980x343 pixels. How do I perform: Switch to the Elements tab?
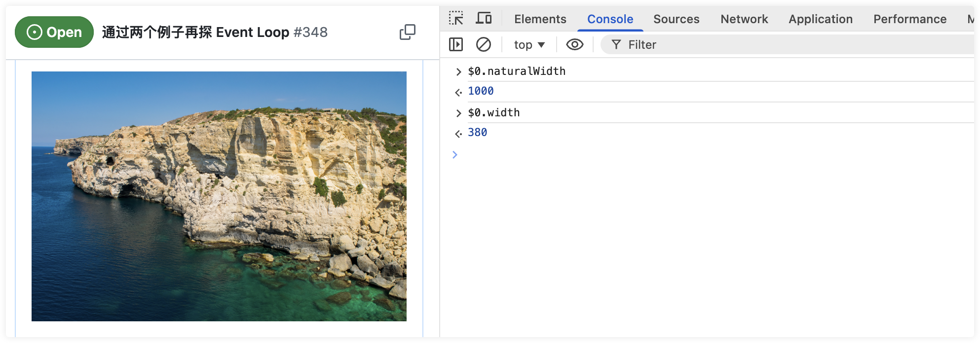click(540, 19)
